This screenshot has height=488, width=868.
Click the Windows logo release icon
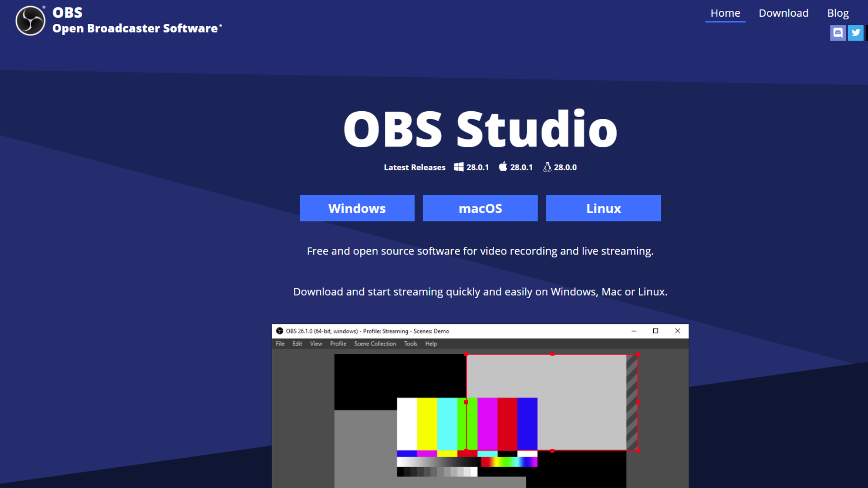[458, 167]
